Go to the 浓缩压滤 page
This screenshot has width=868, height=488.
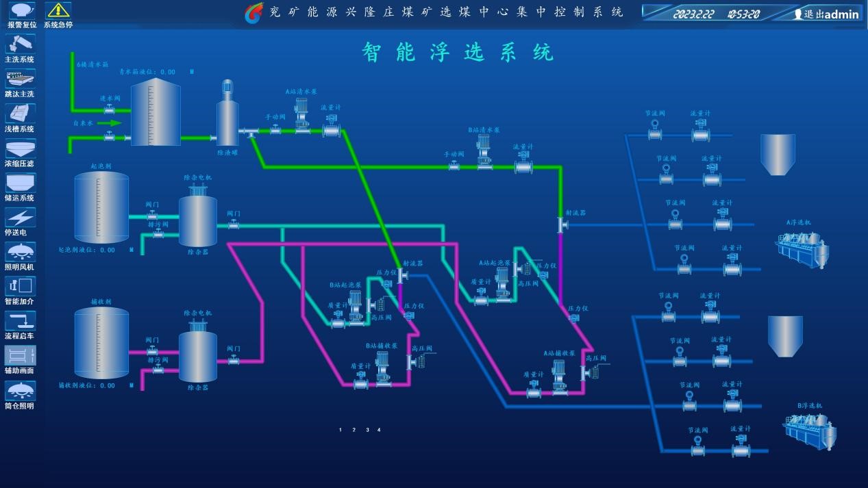20,149
